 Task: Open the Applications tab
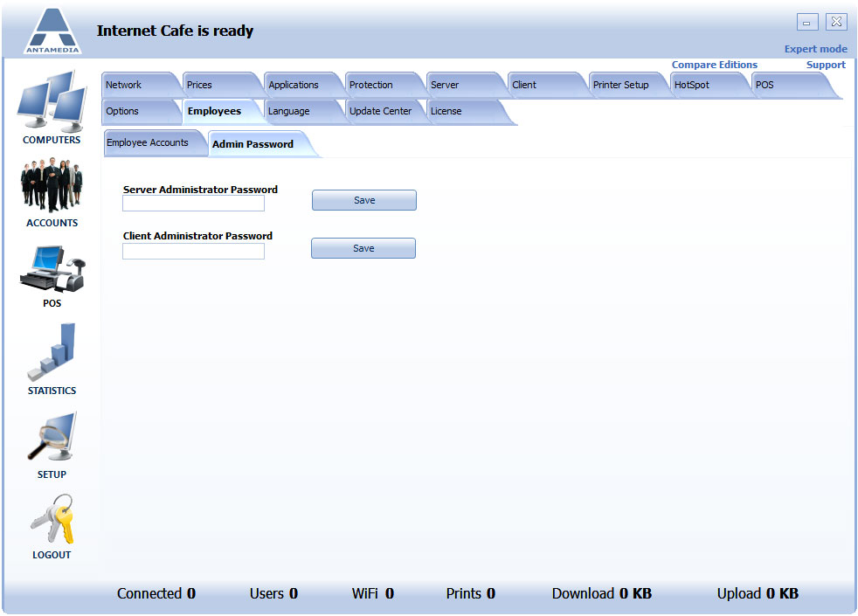click(304, 85)
